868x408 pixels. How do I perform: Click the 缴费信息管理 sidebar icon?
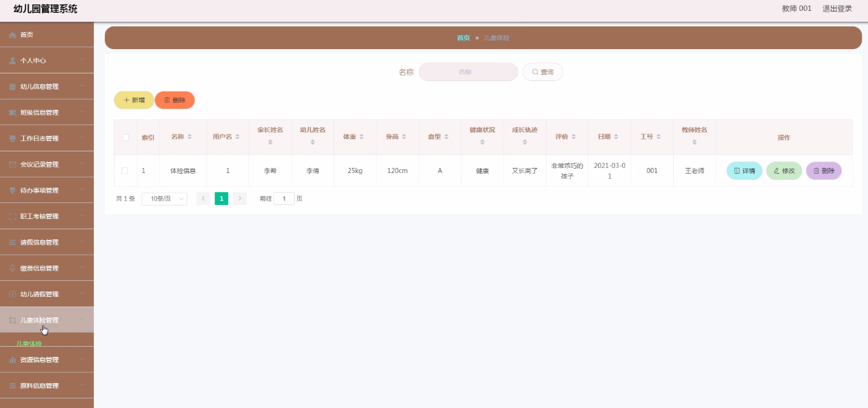(12, 268)
